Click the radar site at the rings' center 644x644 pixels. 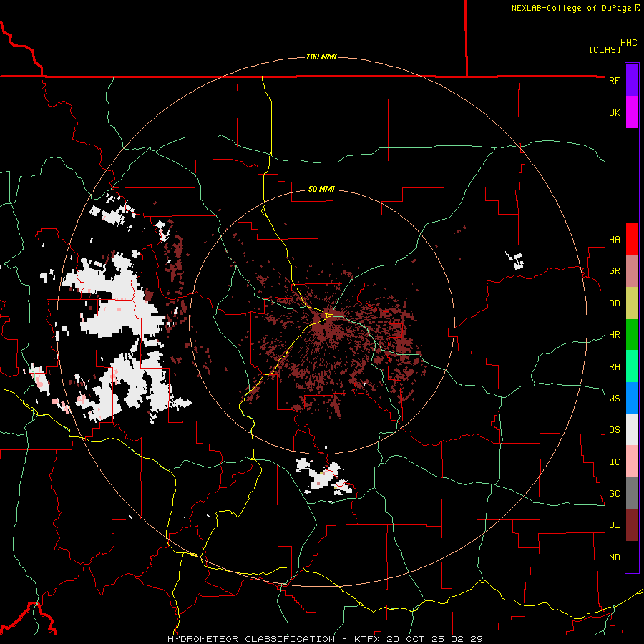322,321
